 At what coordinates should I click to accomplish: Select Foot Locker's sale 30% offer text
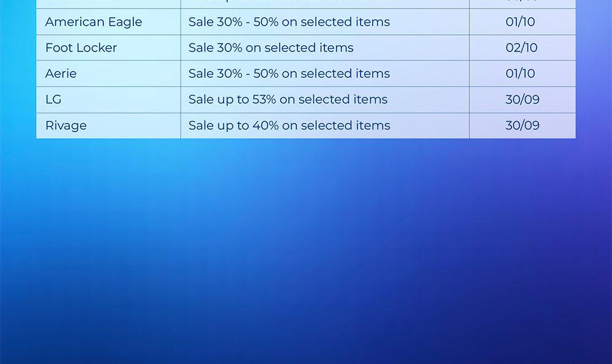point(271,48)
